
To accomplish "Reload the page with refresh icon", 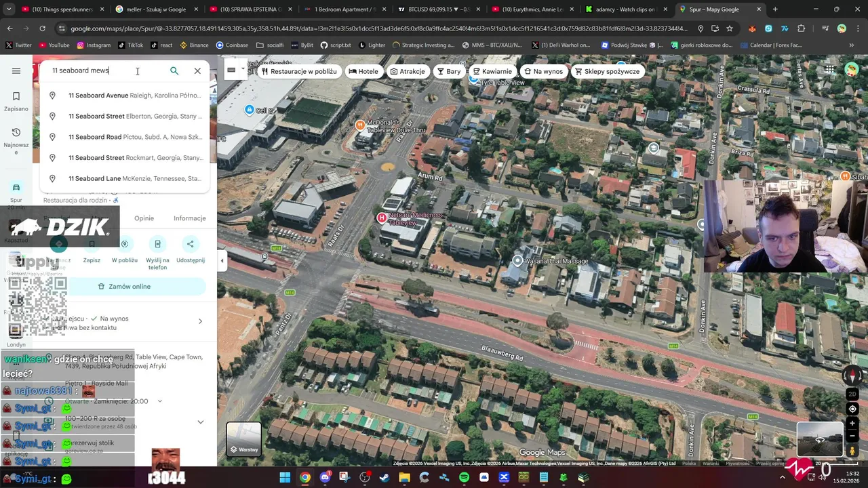I will tap(42, 28).
